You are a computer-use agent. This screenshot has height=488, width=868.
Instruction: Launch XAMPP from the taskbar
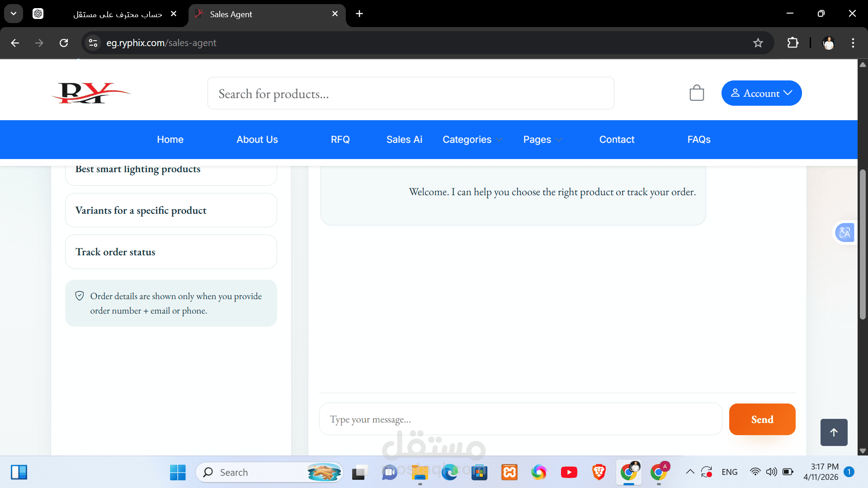click(509, 472)
